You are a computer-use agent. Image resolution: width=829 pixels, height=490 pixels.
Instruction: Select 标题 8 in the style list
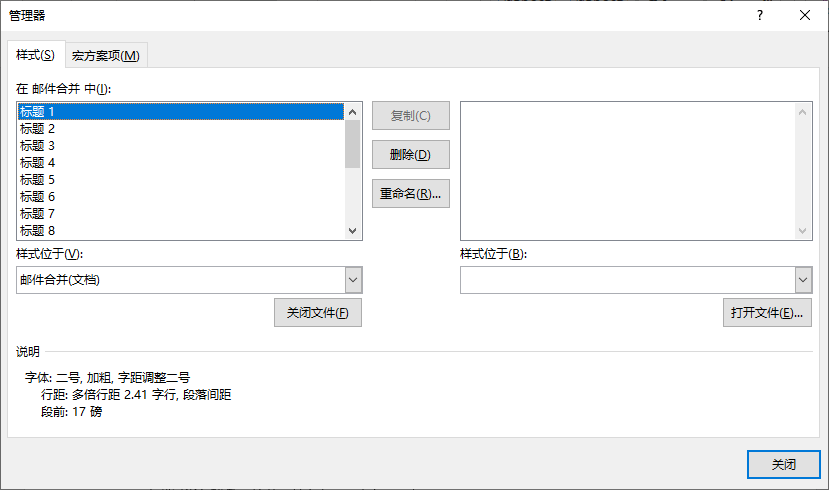point(181,230)
